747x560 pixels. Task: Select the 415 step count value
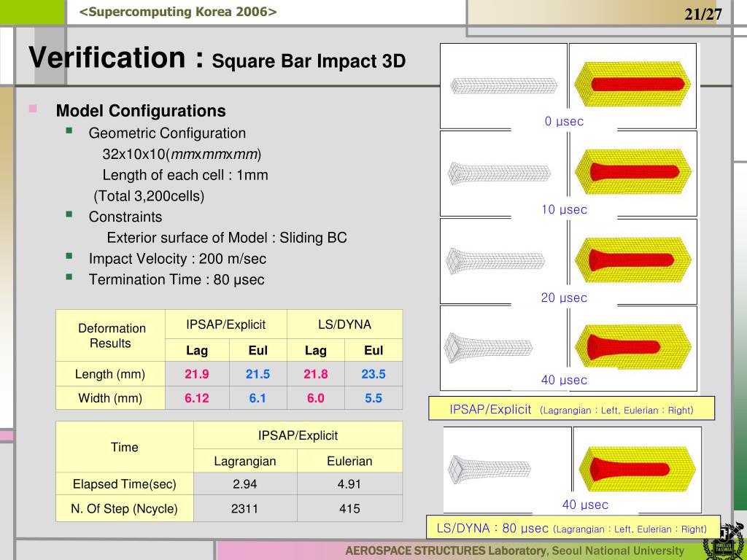[349, 508]
